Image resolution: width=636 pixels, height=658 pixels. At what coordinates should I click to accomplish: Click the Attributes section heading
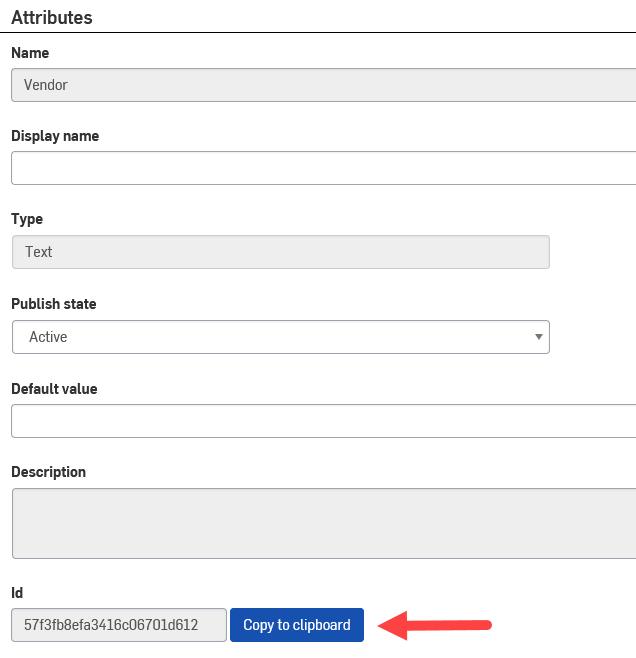52,17
